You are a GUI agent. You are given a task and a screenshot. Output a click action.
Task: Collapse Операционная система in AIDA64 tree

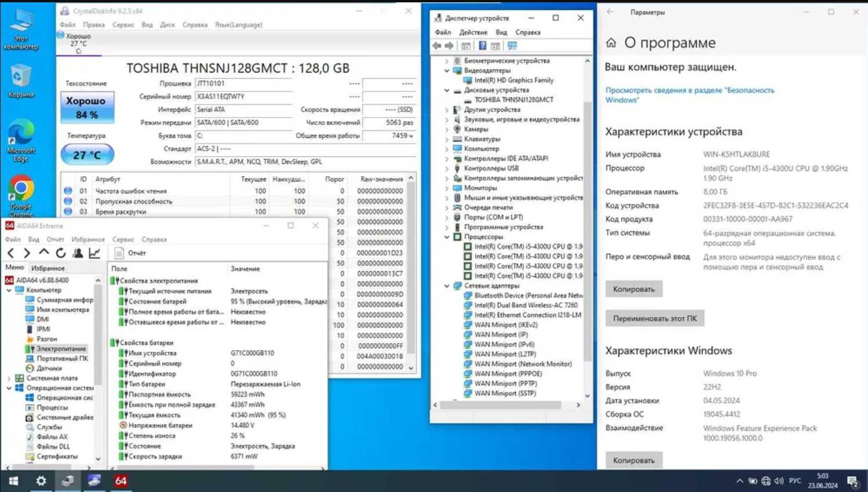click(x=9, y=388)
